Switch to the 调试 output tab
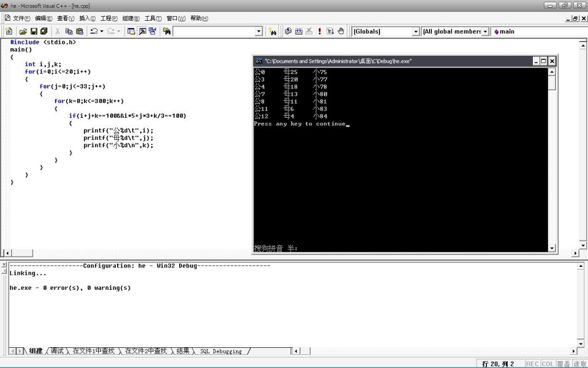This screenshot has width=588, height=368. (x=57, y=351)
